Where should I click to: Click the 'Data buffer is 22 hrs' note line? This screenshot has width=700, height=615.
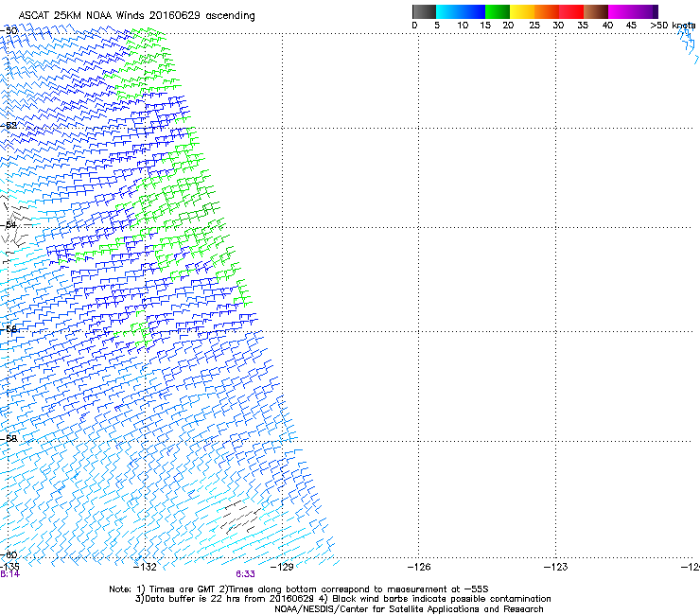[x=342, y=599]
